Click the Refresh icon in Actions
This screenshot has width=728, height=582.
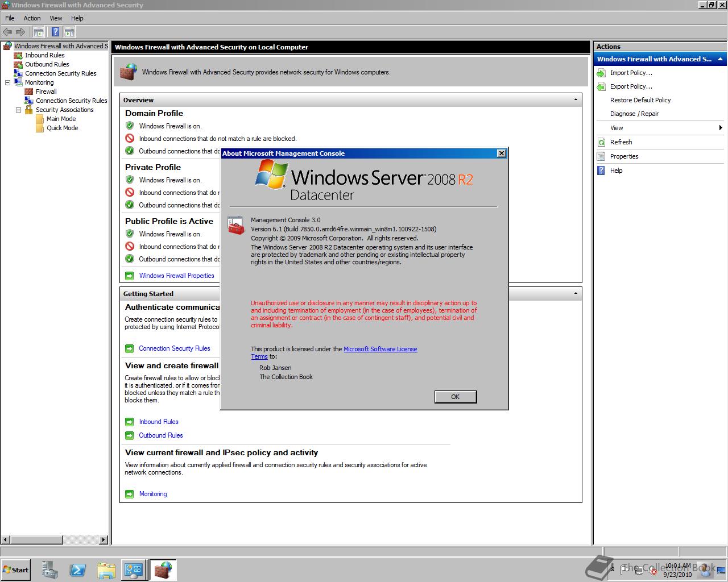tap(601, 142)
